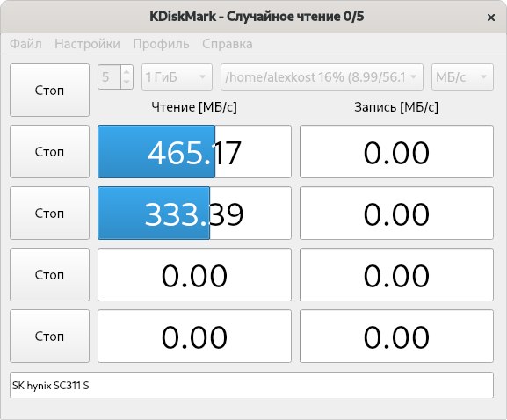Image resolution: width=507 pixels, height=420 pixels.
Task: Click the 333.39 read result bar
Action: point(194,213)
